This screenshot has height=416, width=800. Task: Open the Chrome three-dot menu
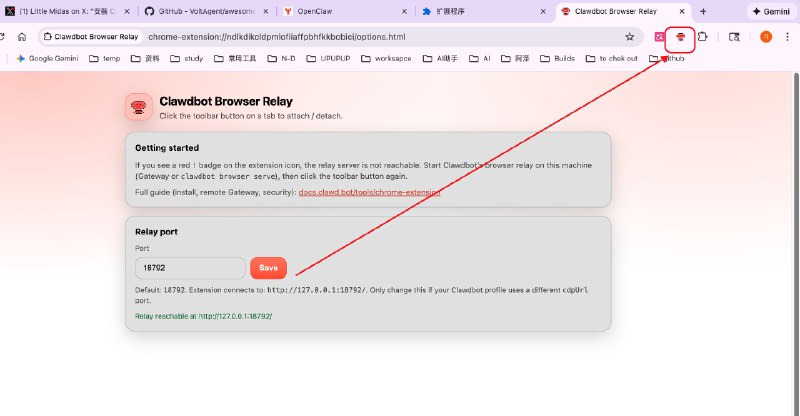pyautogui.click(x=787, y=37)
